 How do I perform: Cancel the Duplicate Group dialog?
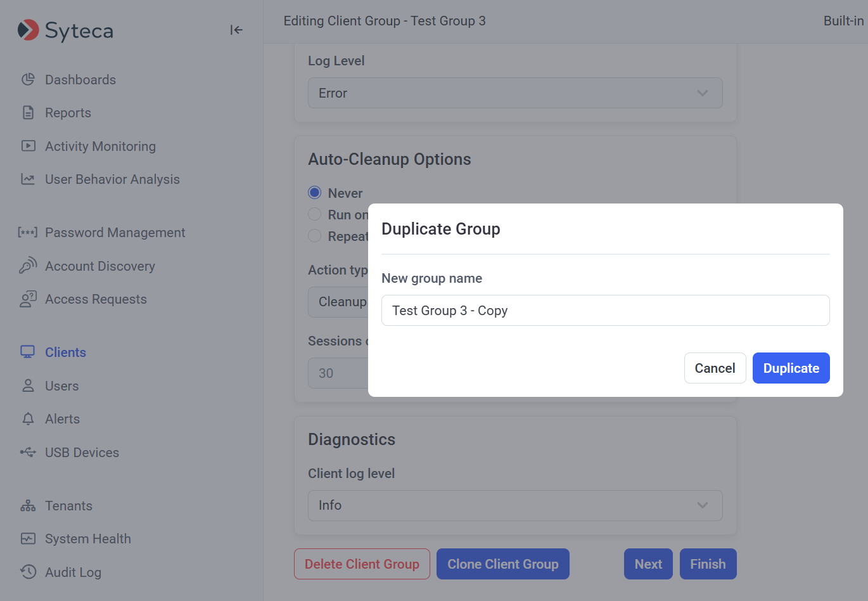point(715,368)
